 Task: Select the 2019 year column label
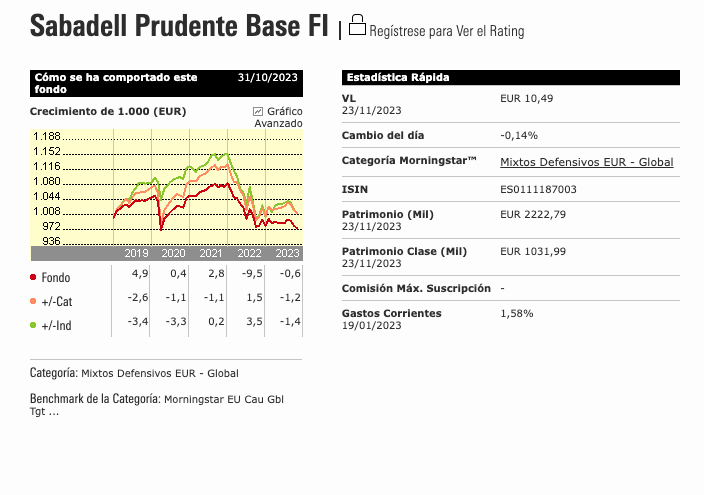pos(136,253)
